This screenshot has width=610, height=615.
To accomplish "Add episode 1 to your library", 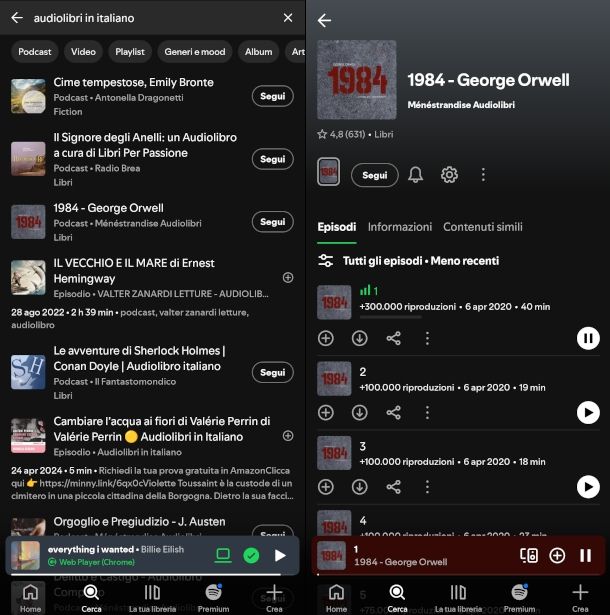I will click(x=326, y=338).
